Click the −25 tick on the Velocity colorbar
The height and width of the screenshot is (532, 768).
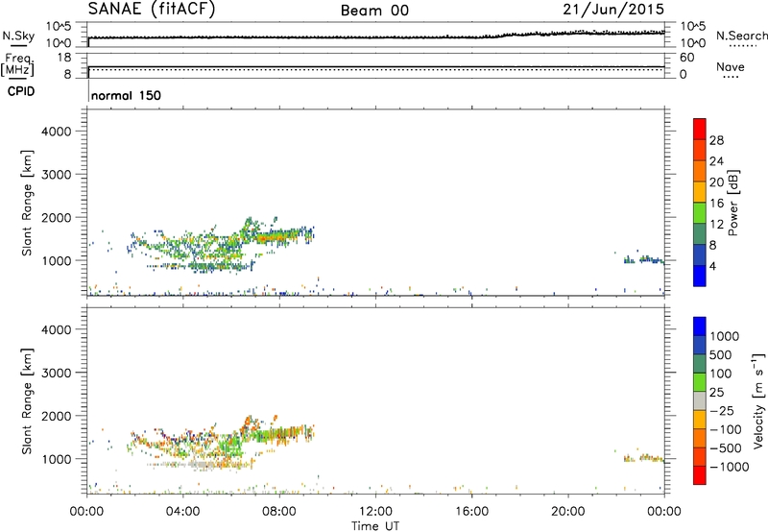pos(722,410)
